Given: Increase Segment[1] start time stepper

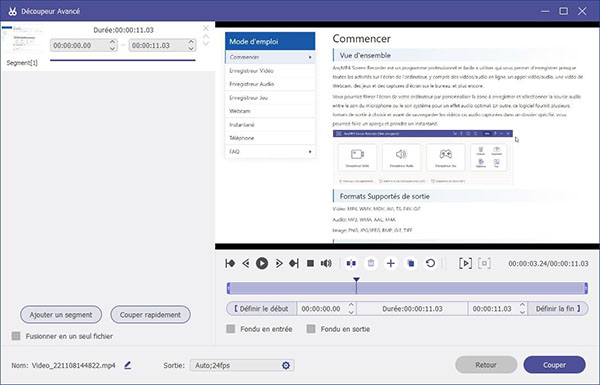Looking at the screenshot, I should coord(112,42).
